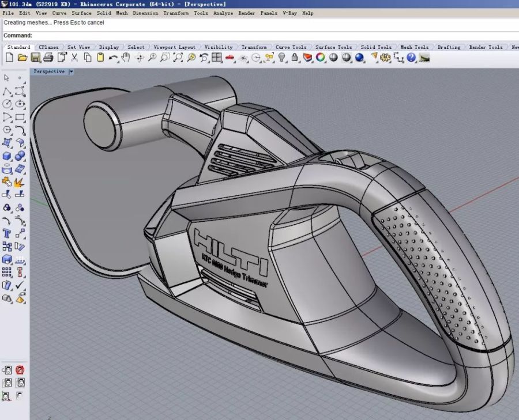
Task: Click the Save floppy disk icon
Action: [x=36, y=57]
